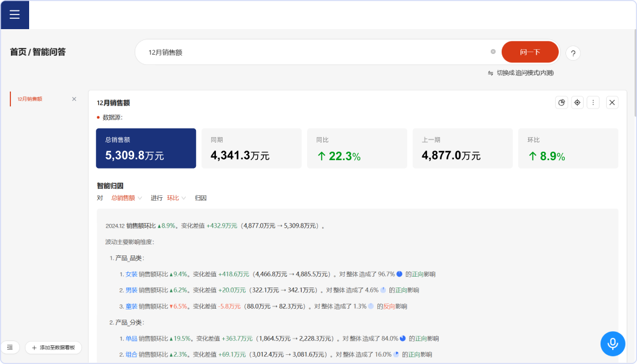Click the help question mark icon
The width and height of the screenshot is (637, 364).
pyautogui.click(x=573, y=53)
